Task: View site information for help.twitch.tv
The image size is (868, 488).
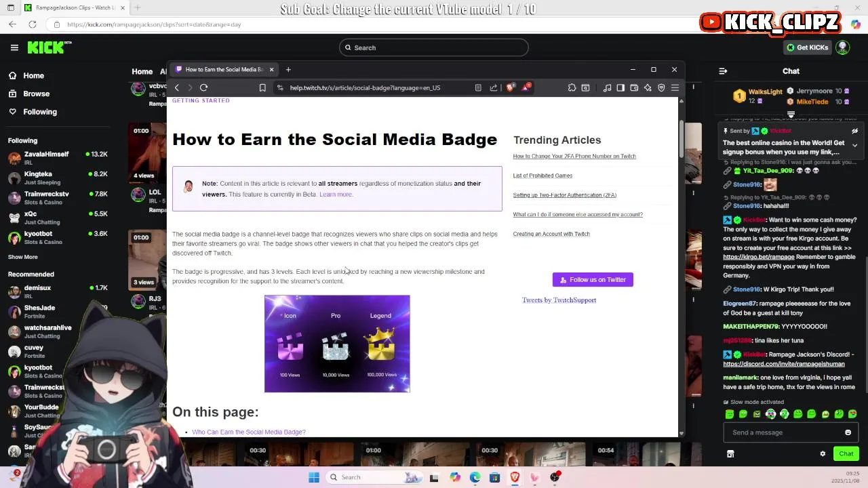Action: 280,87
